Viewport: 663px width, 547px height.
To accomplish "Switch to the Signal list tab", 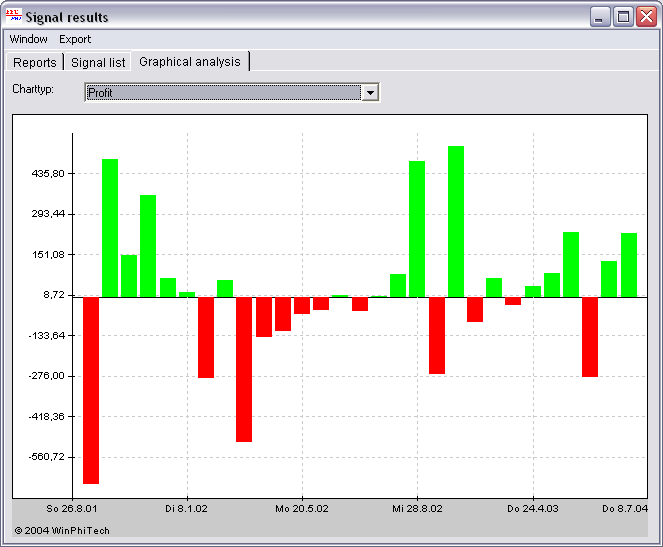I will (x=98, y=62).
